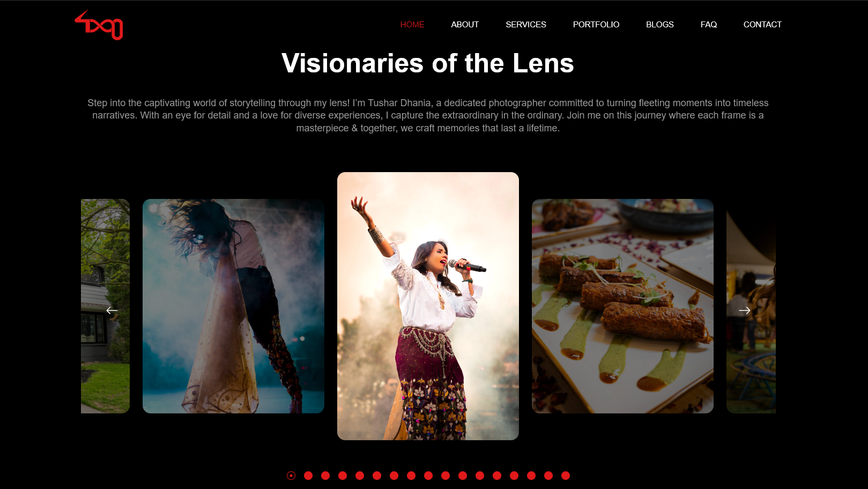Viewport: 868px width, 489px height.
Task: Select the second carousel pagination dot
Action: tap(308, 476)
